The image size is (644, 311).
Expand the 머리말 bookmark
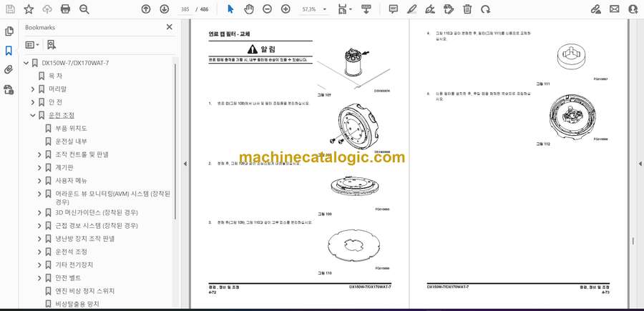(x=33, y=89)
